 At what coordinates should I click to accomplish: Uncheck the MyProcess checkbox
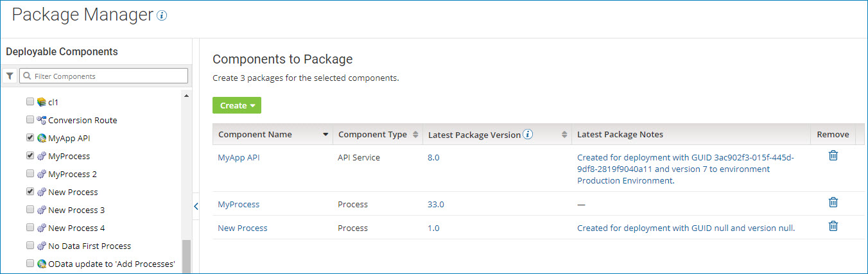[x=30, y=155]
